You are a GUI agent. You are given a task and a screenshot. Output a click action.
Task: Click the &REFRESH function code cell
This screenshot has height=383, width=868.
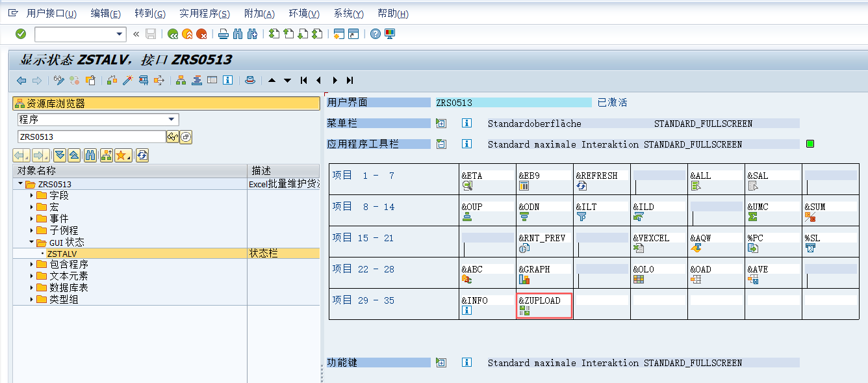click(602, 179)
